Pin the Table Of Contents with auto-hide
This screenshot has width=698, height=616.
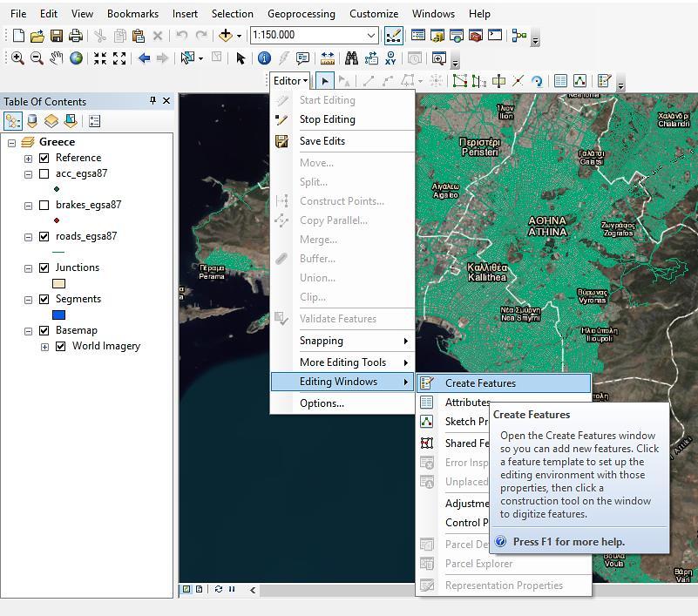[x=152, y=101]
